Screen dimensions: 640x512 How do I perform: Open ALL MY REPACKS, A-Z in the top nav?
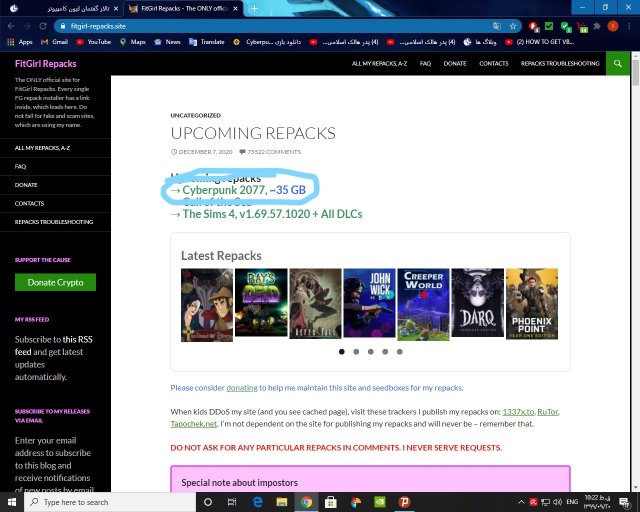pyautogui.click(x=379, y=63)
